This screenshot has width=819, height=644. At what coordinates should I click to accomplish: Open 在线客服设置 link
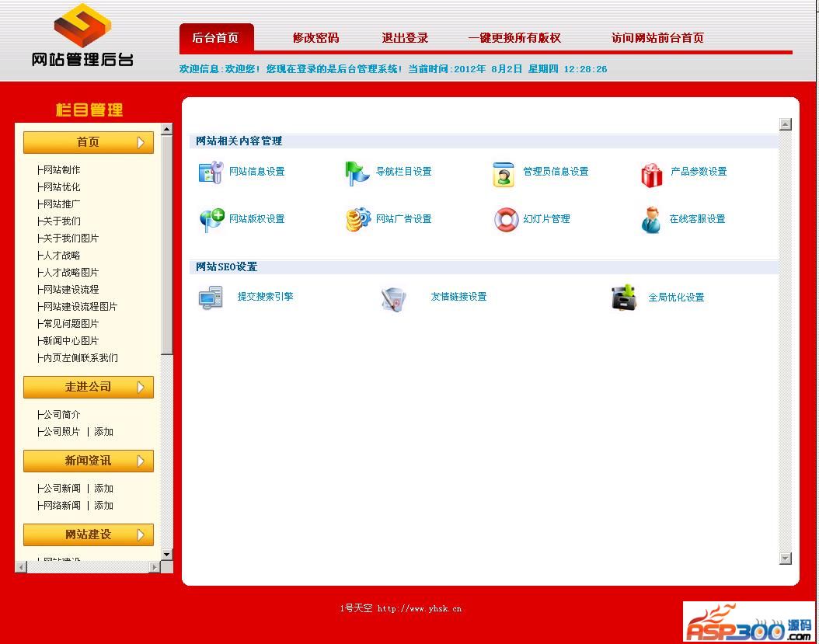click(x=697, y=219)
